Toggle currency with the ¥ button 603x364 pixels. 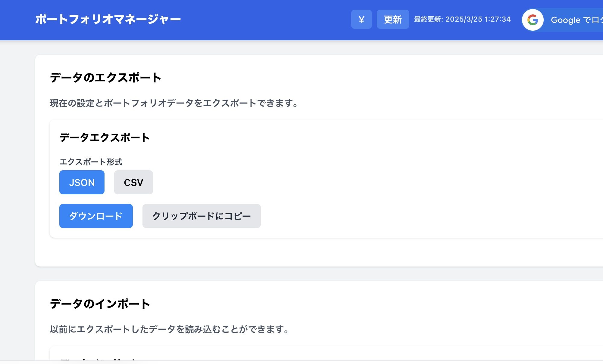(361, 19)
